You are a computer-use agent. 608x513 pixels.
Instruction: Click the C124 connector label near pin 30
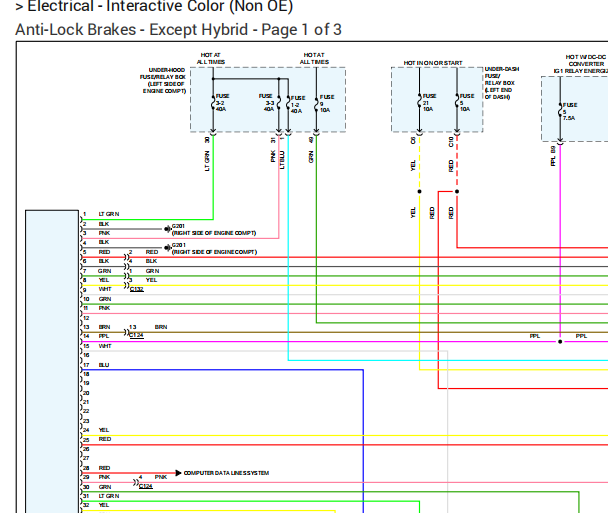(x=146, y=486)
